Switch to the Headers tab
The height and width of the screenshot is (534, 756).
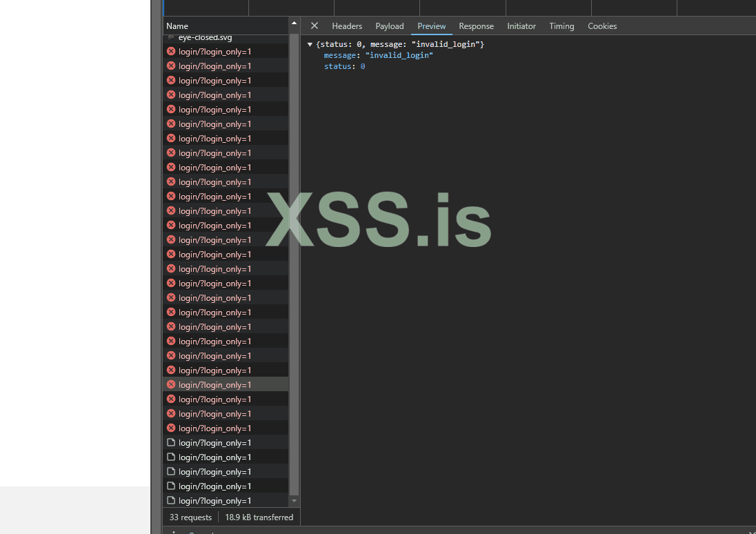point(347,26)
